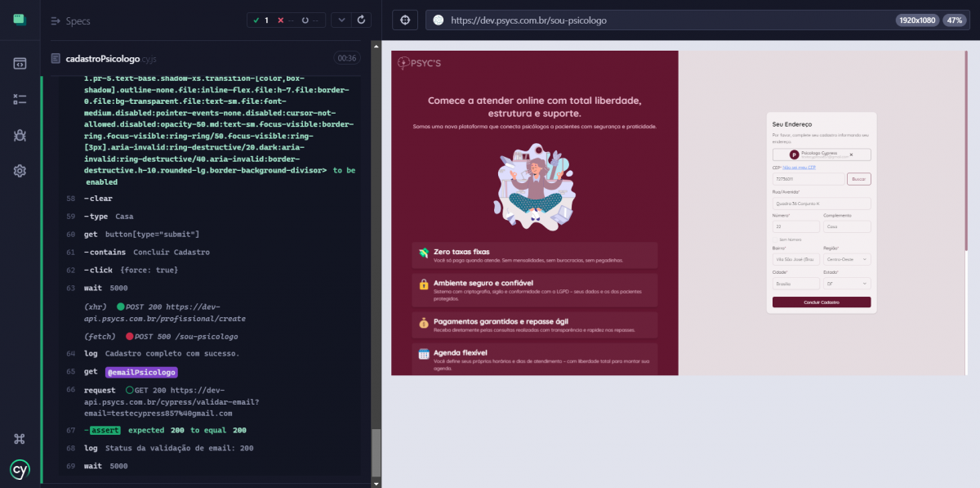Click the Concluir Cadastro button
This screenshot has width=980, height=488.
click(x=822, y=302)
